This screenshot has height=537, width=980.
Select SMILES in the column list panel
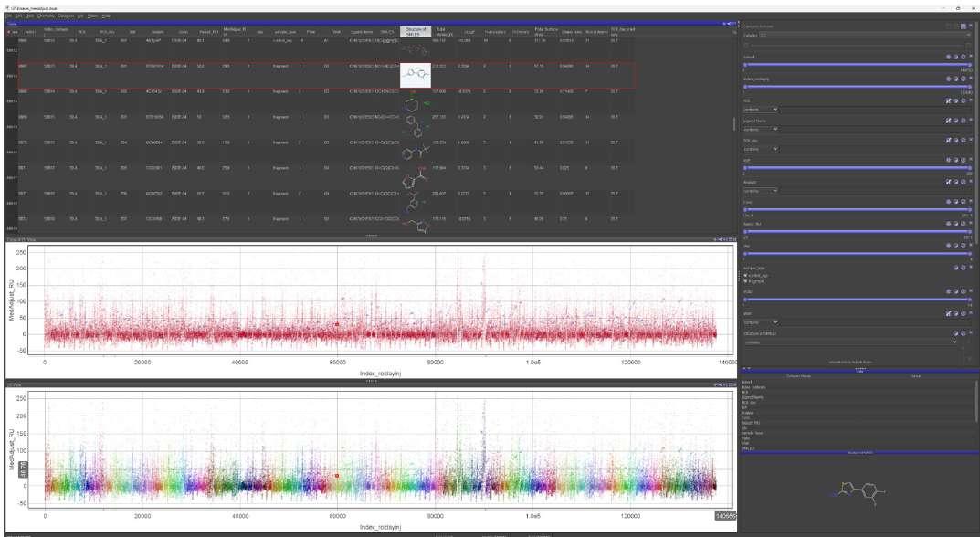click(747, 448)
